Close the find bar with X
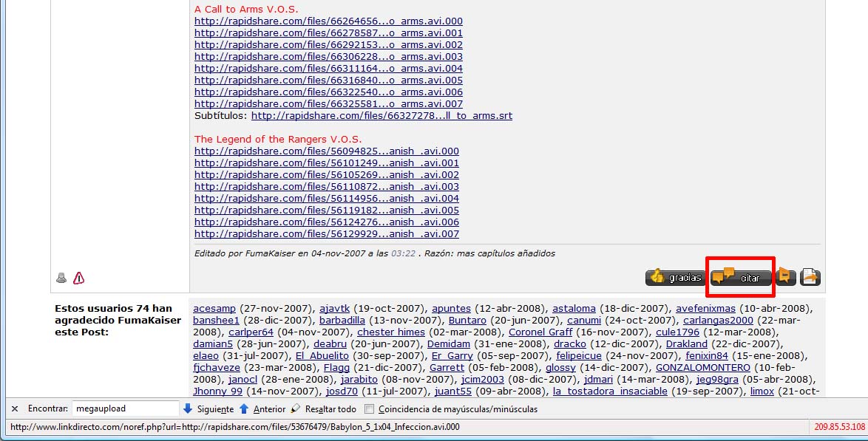 click(14, 408)
